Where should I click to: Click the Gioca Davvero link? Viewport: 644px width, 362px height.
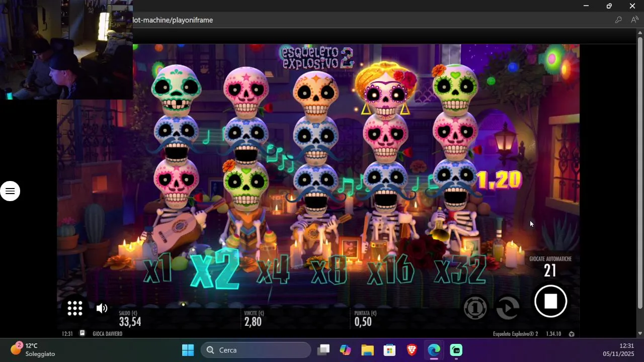click(x=108, y=334)
